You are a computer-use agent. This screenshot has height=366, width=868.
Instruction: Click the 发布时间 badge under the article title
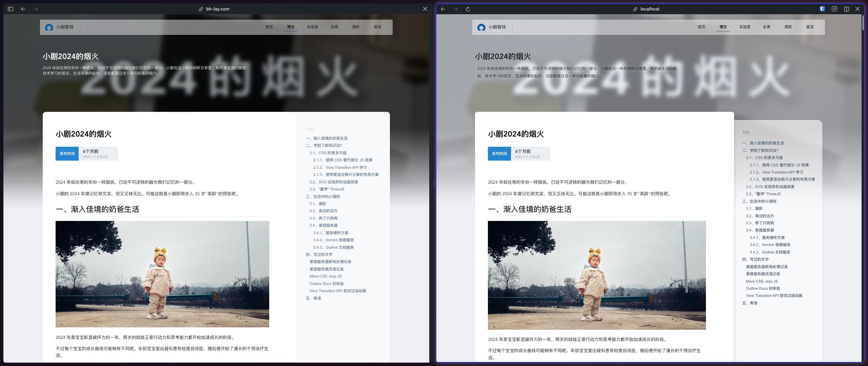[x=67, y=153]
